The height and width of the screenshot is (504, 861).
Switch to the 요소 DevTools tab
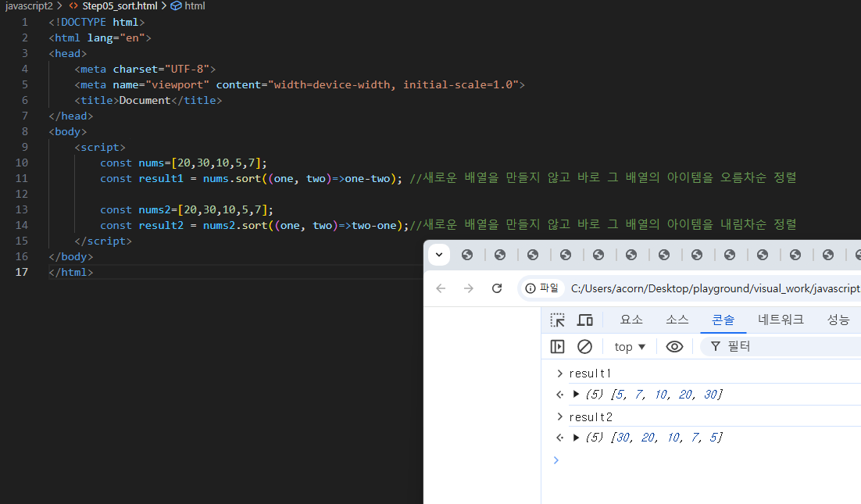tap(631, 320)
